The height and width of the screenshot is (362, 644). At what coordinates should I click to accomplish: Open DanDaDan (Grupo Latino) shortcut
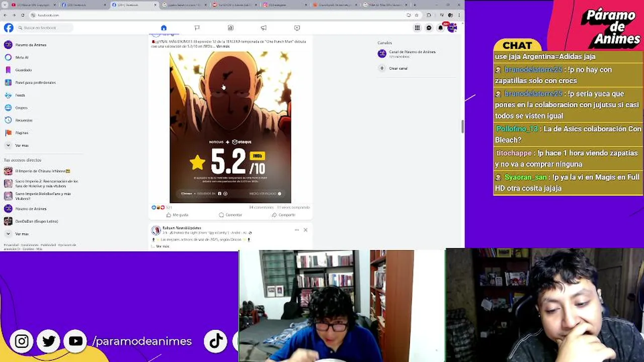pyautogui.click(x=31, y=221)
